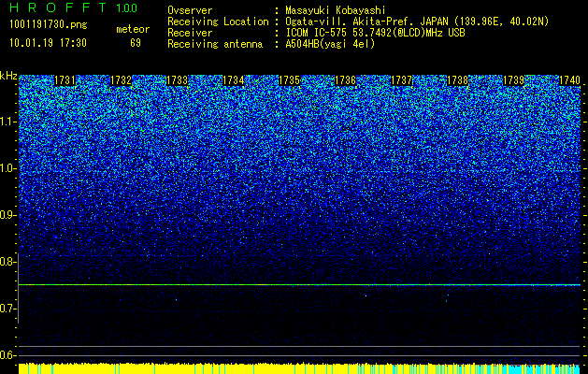The height and width of the screenshot is (374, 588).
Task: Click the Ogata-vill. Akita-Pref. JAPAN location text
Action: pos(417,22)
